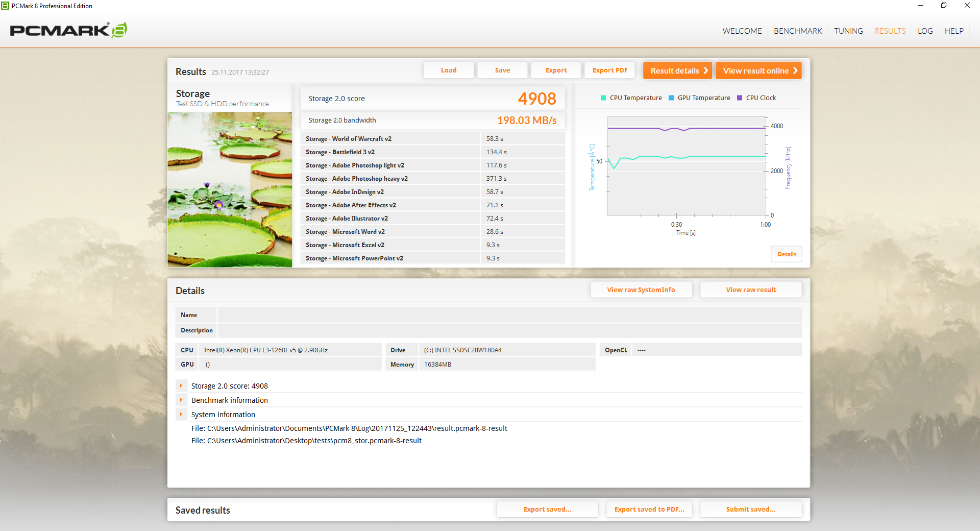
Task: Open chart Details button
Action: tap(787, 254)
